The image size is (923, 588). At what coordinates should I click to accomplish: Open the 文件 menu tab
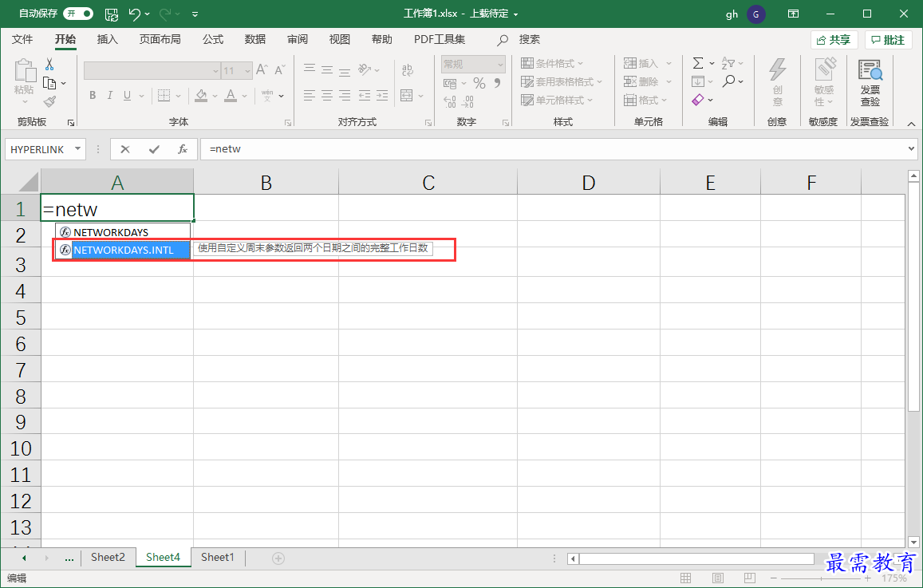coord(22,39)
